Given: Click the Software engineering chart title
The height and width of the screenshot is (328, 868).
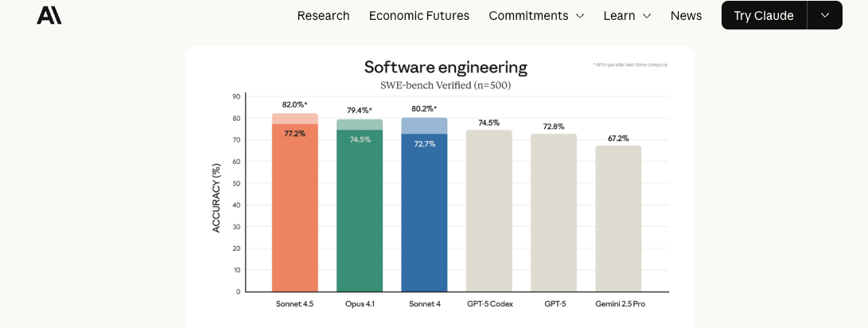Looking at the screenshot, I should point(446,68).
